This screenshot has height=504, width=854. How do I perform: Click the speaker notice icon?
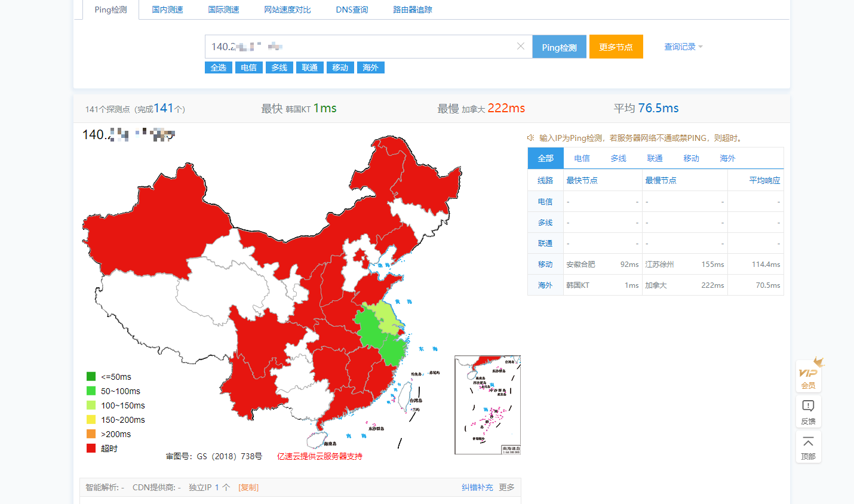tap(530, 138)
